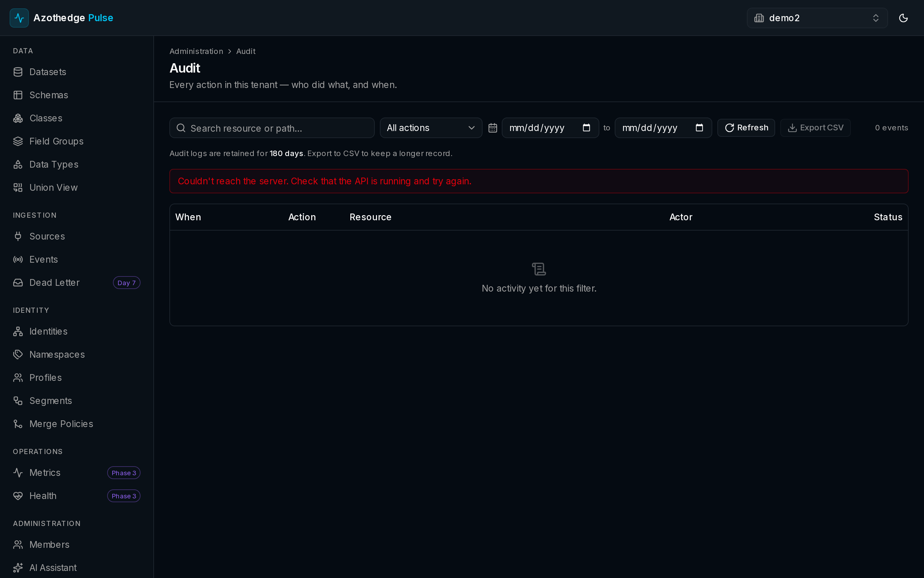Click the Members users icon
The width and height of the screenshot is (924, 578).
(18, 544)
